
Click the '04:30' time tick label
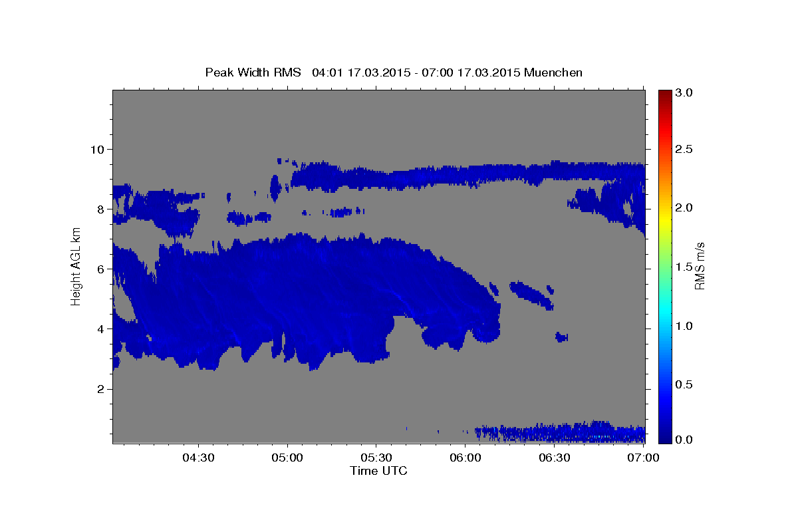[199, 458]
